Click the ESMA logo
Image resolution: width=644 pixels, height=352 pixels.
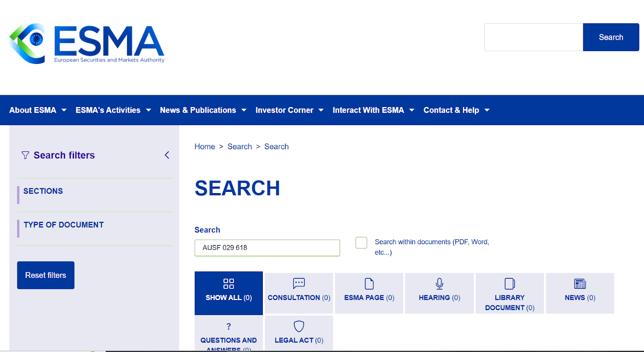(x=87, y=43)
